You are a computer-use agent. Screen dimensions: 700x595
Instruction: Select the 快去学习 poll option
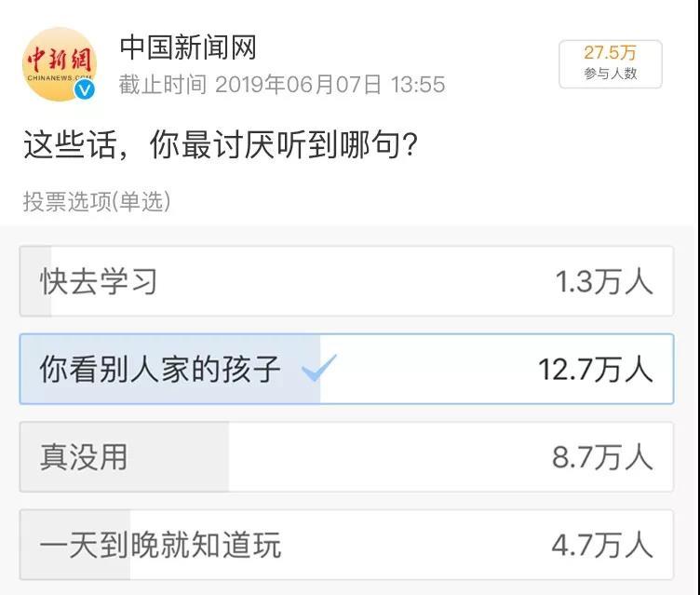(x=346, y=281)
